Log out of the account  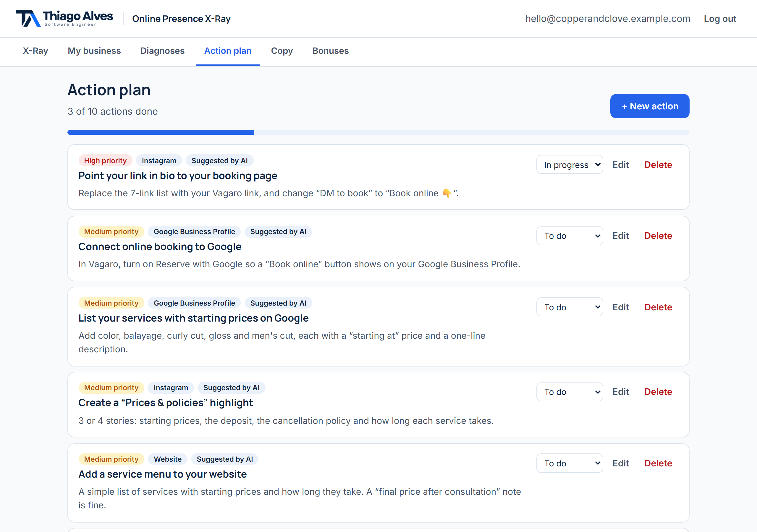point(720,19)
